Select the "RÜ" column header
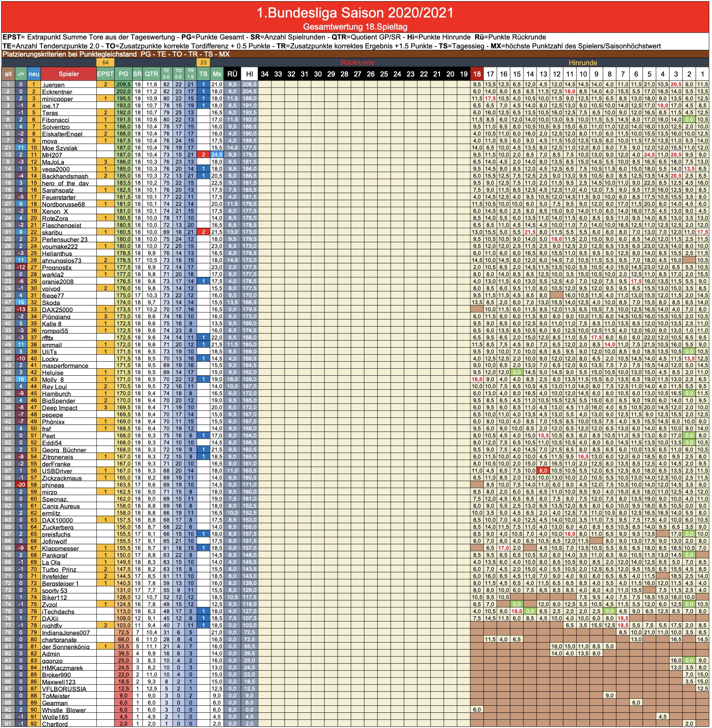Viewport: 712px width, 728px height. point(232,74)
